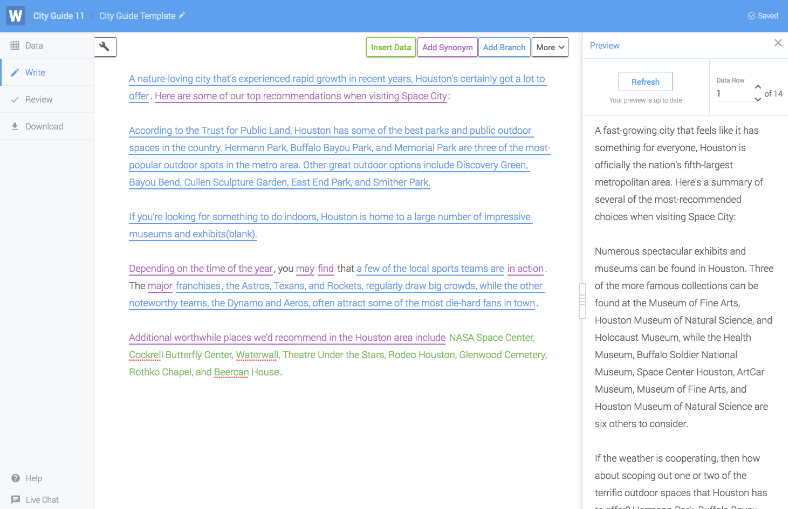Refresh the preview
This screenshot has height=509, width=788.
(645, 82)
